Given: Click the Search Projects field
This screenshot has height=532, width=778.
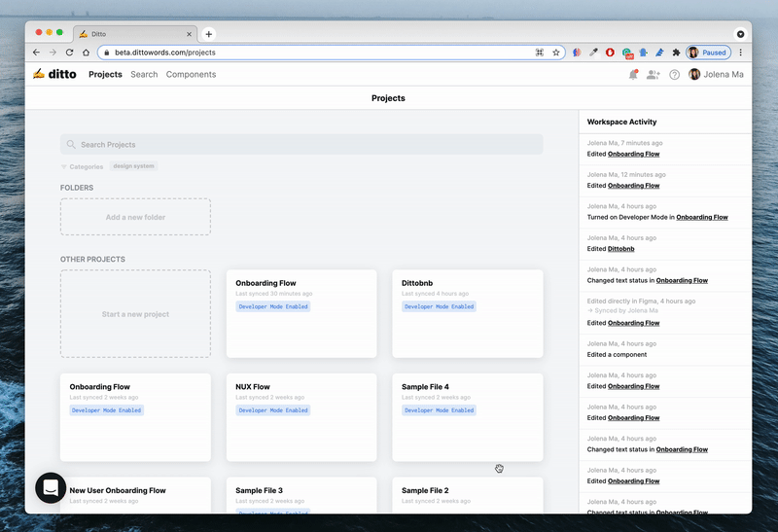Looking at the screenshot, I should point(301,144).
